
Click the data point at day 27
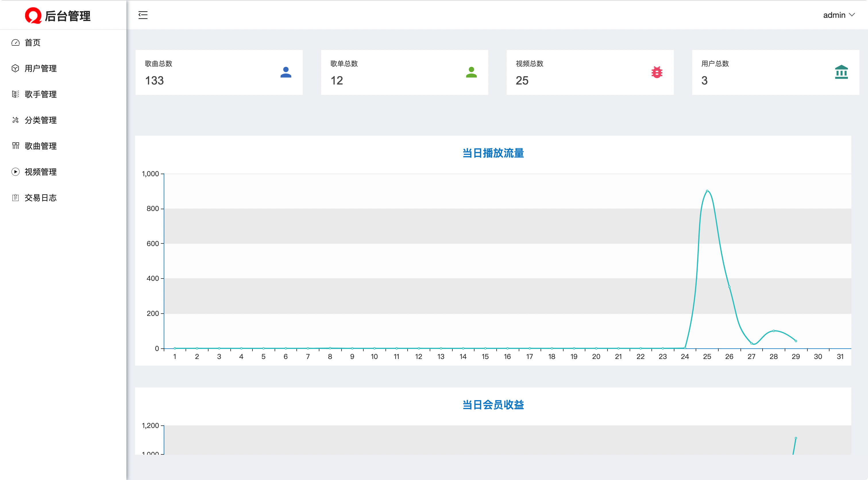pos(751,343)
